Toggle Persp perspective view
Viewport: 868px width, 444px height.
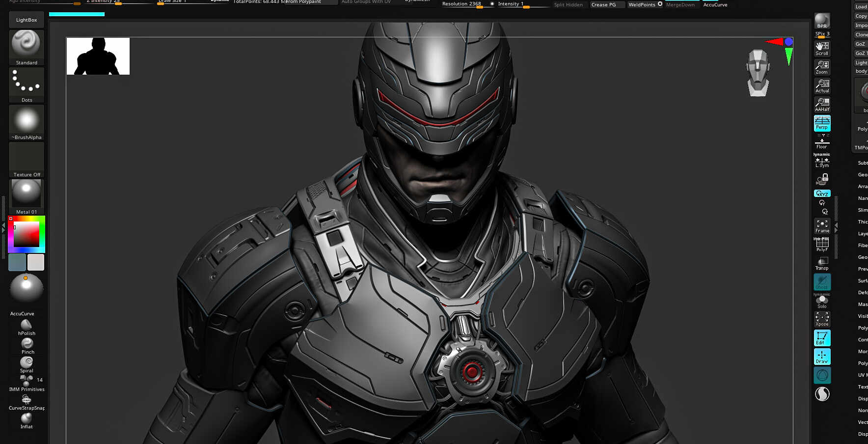point(822,122)
